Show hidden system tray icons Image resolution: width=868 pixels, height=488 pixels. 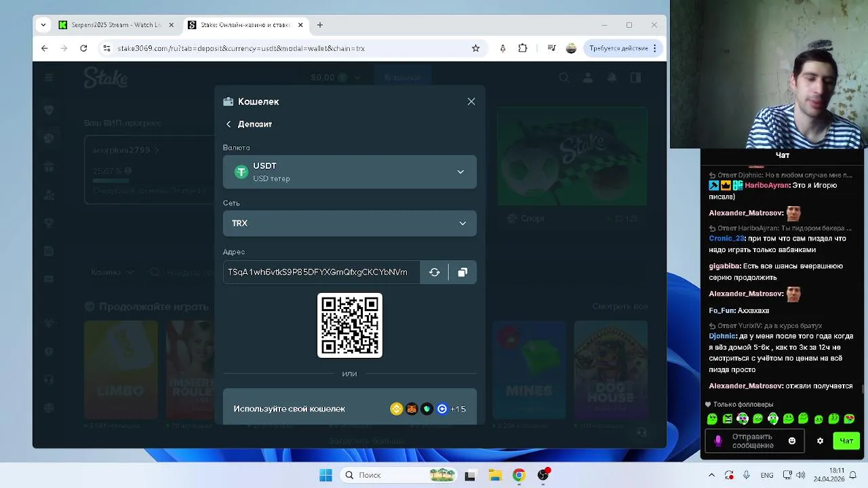(x=711, y=475)
